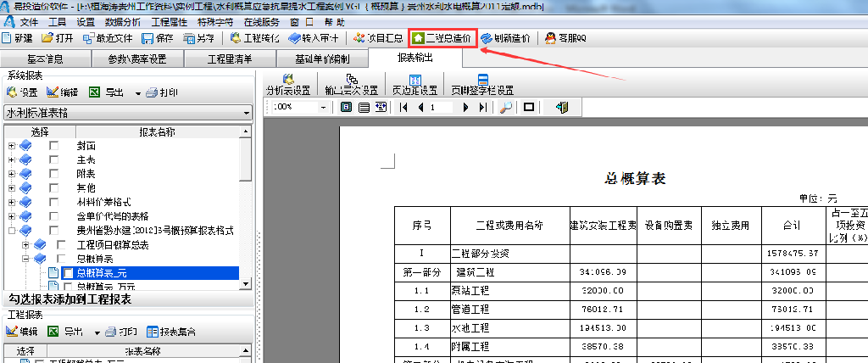This screenshot has height=363, width=868.
Task: Expand the 主表 tree node
Action: pyautogui.click(x=11, y=159)
